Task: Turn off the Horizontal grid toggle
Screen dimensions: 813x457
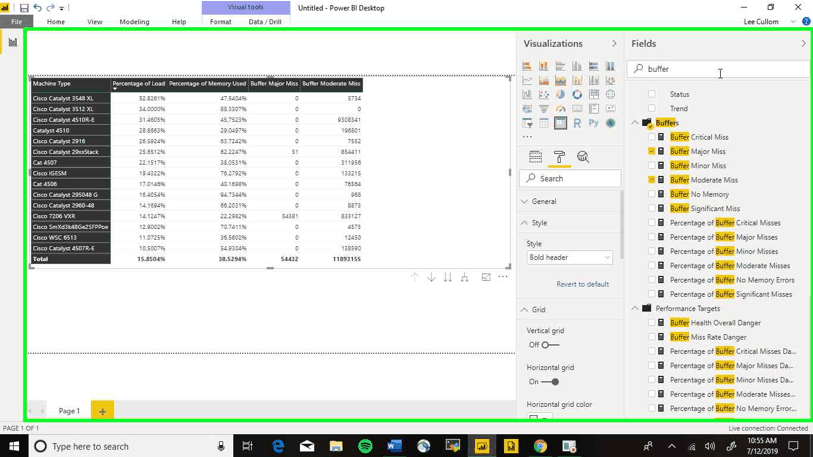Action: [550, 382]
